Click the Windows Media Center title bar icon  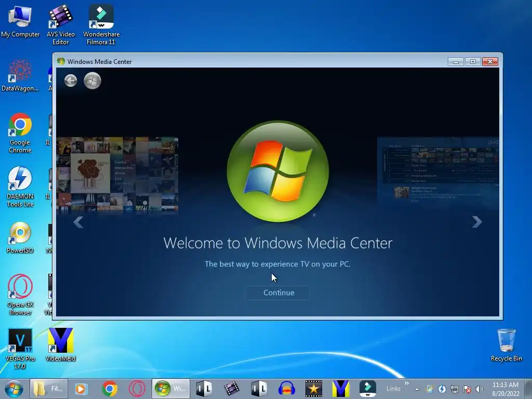(x=61, y=61)
